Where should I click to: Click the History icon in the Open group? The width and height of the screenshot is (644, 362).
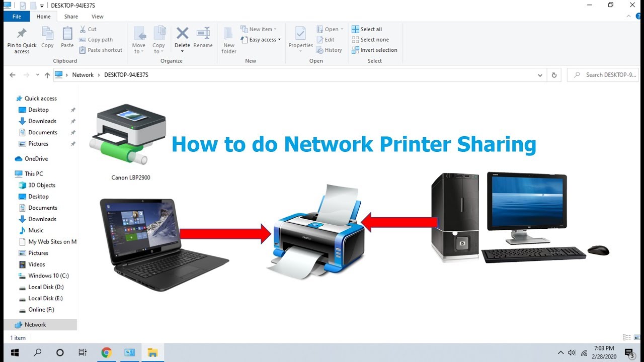(330, 50)
